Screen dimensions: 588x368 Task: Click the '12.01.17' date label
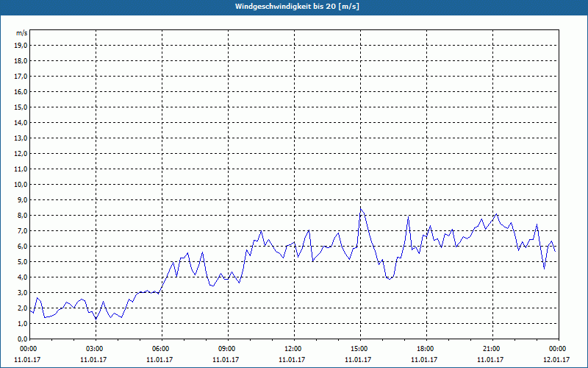click(x=556, y=360)
